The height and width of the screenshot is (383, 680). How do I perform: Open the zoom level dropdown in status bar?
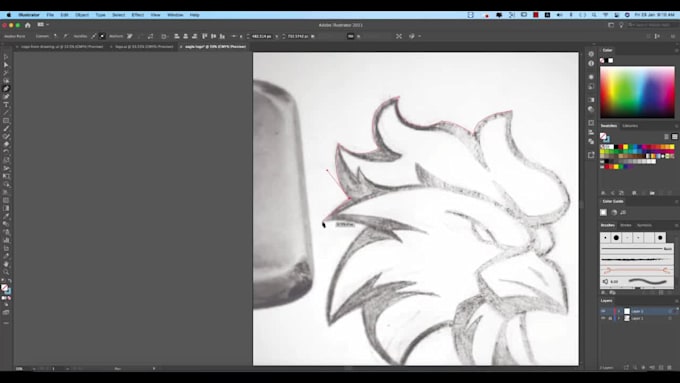tap(34, 369)
